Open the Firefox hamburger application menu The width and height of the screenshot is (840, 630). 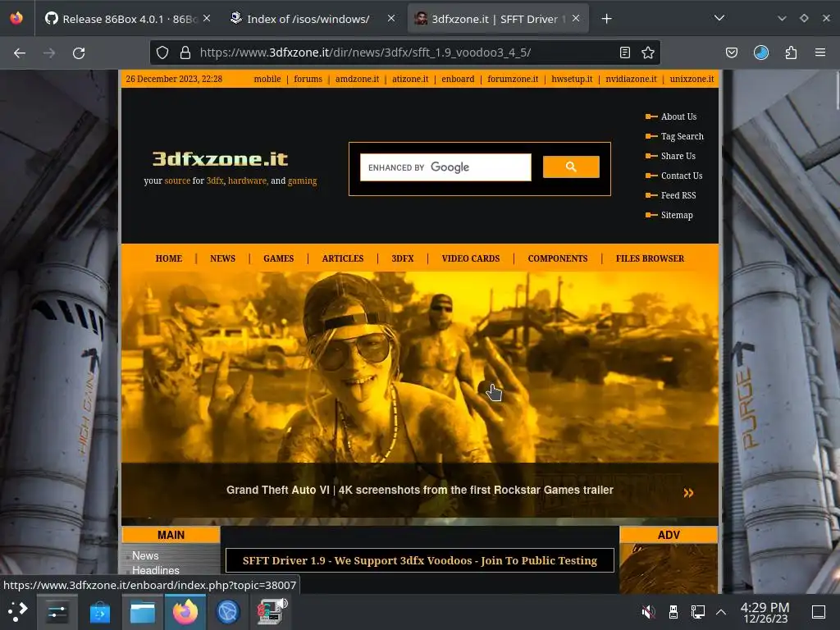coord(820,52)
